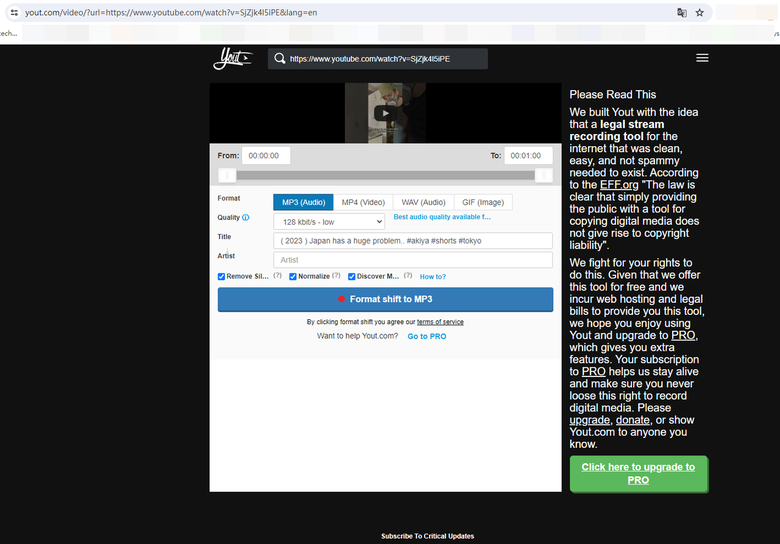Open the 128 kbit/s quality dropdown
780x544 pixels.
coord(329,222)
